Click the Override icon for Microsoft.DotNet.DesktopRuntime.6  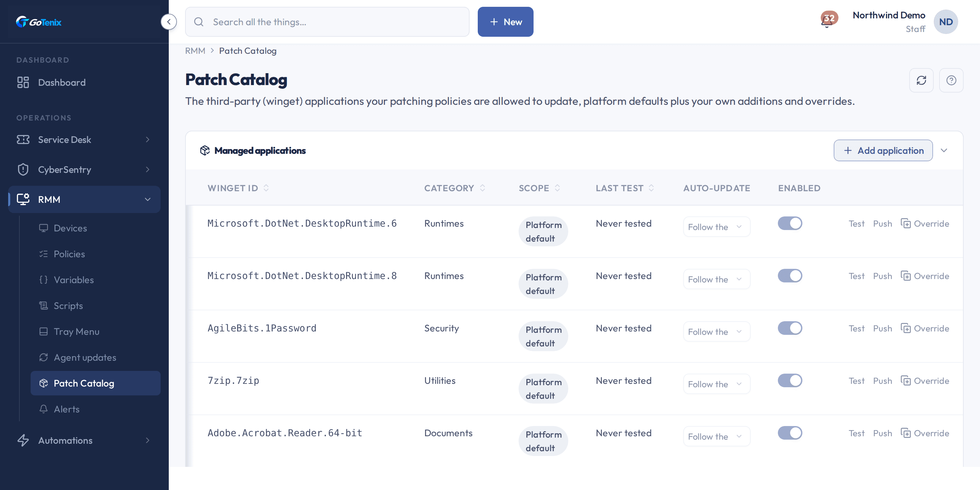tap(905, 223)
